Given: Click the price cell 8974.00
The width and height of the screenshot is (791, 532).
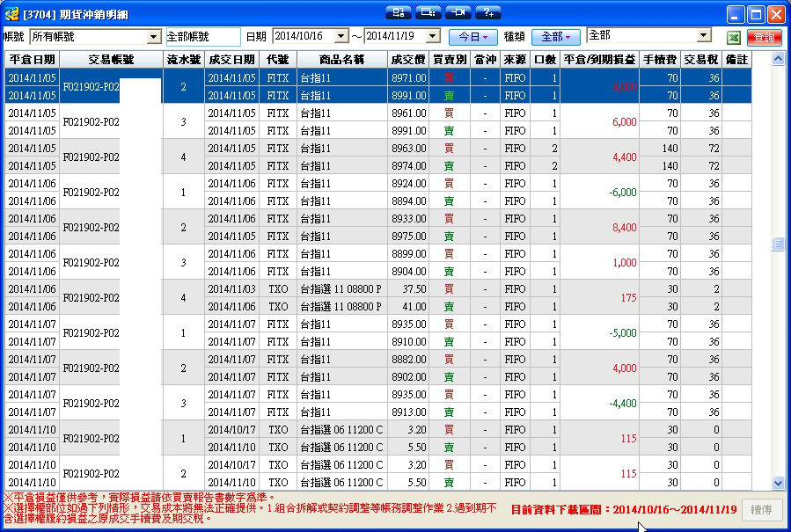Looking at the screenshot, I should (x=408, y=166).
